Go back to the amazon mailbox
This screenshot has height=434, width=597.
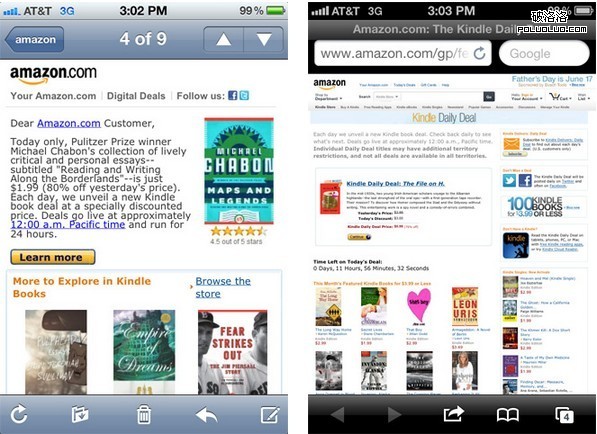tap(34, 39)
